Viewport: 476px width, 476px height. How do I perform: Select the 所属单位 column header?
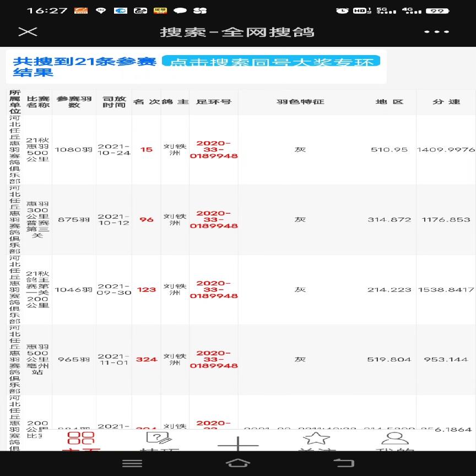click(x=14, y=102)
